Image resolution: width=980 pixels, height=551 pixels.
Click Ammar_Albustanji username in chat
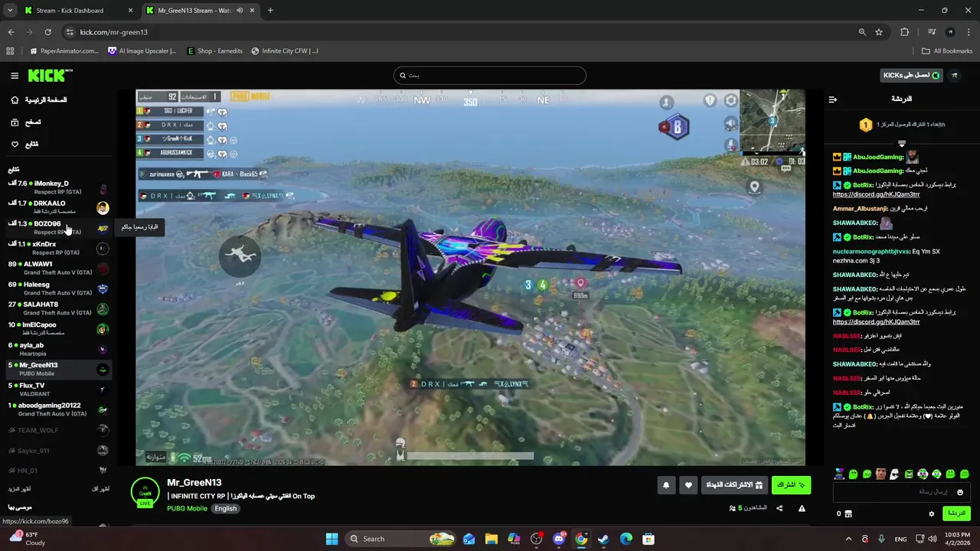tap(861, 208)
